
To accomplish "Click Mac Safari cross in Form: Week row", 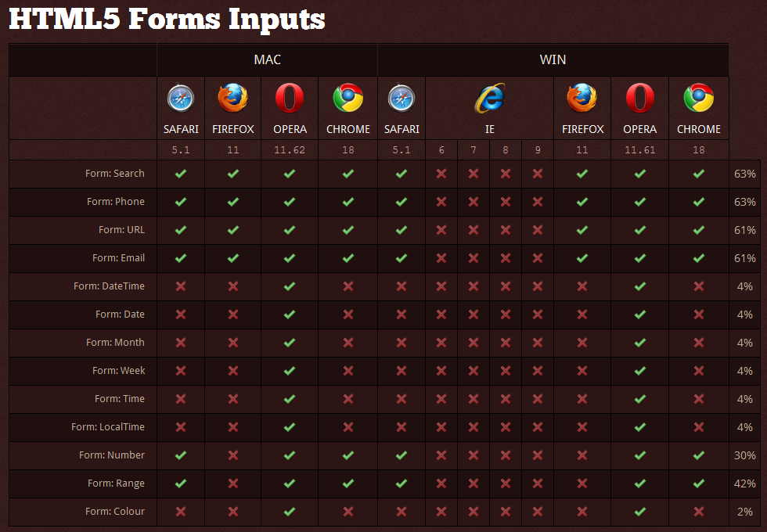I will coord(181,371).
